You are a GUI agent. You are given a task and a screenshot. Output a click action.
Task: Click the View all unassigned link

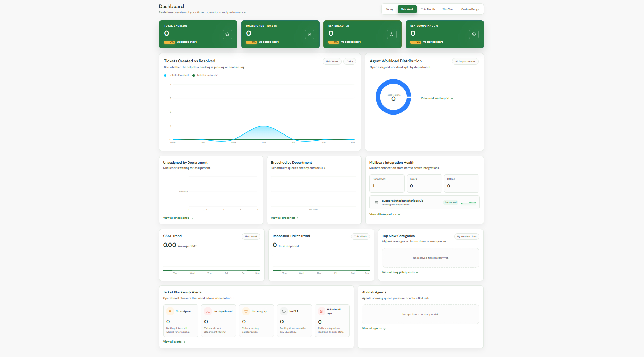(x=178, y=218)
